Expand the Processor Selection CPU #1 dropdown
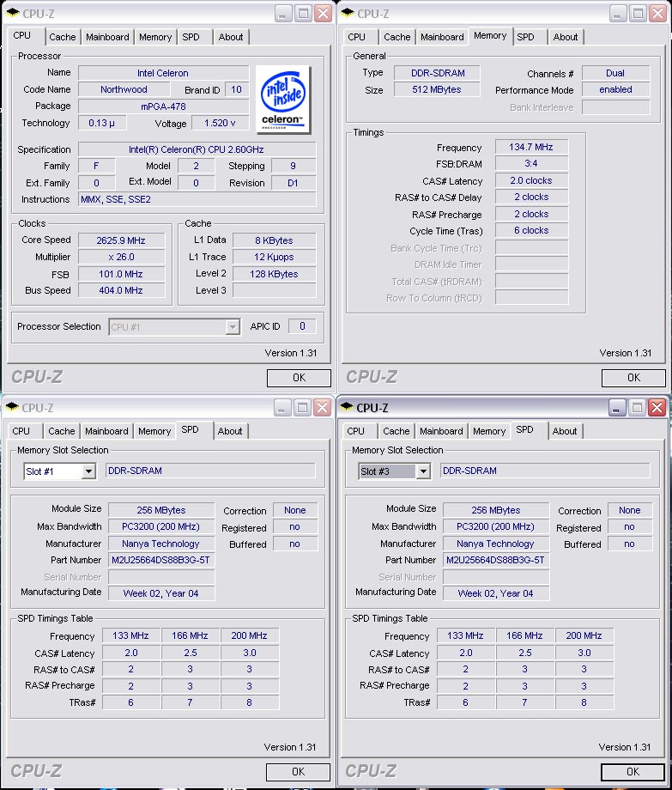This screenshot has width=672, height=790. pyautogui.click(x=232, y=327)
